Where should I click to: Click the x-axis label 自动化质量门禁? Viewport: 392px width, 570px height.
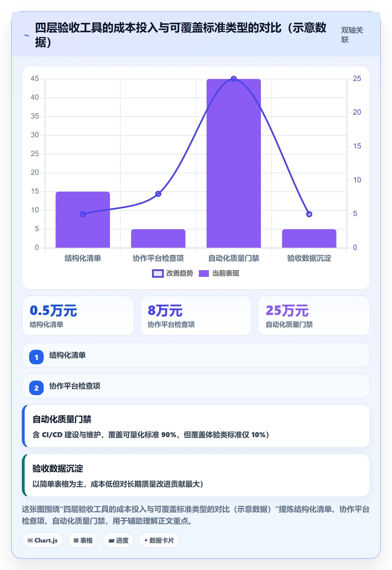(x=234, y=258)
